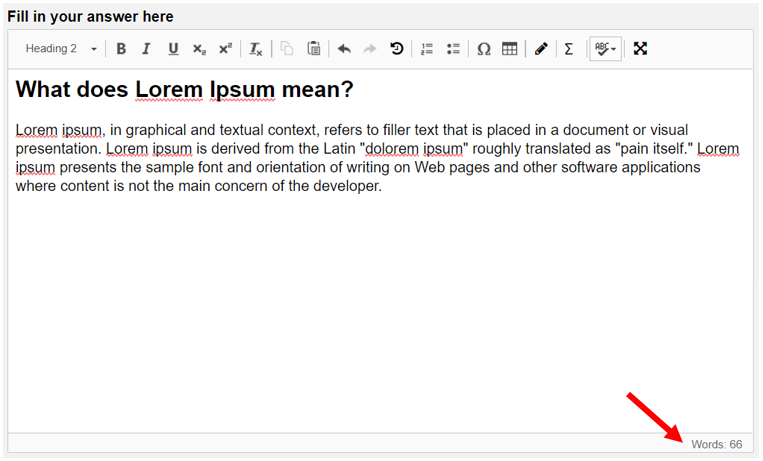Viewport: 763px width, 461px height.
Task: Click the paste clipboard icon
Action: (313, 49)
